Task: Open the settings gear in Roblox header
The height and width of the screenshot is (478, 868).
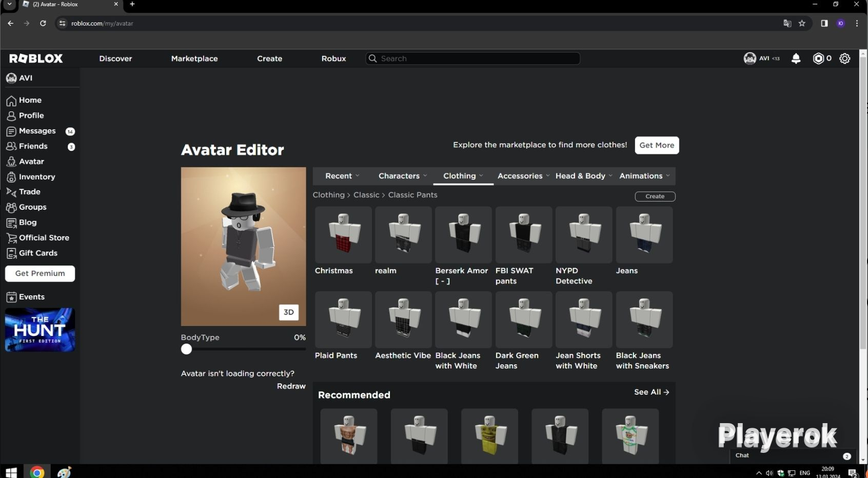Action: click(x=844, y=58)
